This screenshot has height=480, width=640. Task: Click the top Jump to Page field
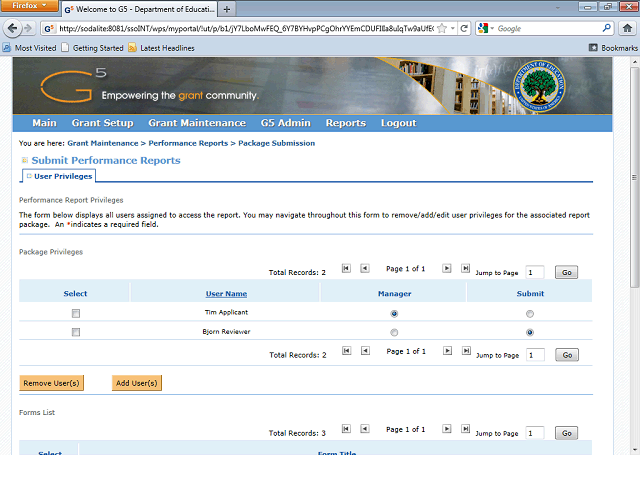coord(535,272)
